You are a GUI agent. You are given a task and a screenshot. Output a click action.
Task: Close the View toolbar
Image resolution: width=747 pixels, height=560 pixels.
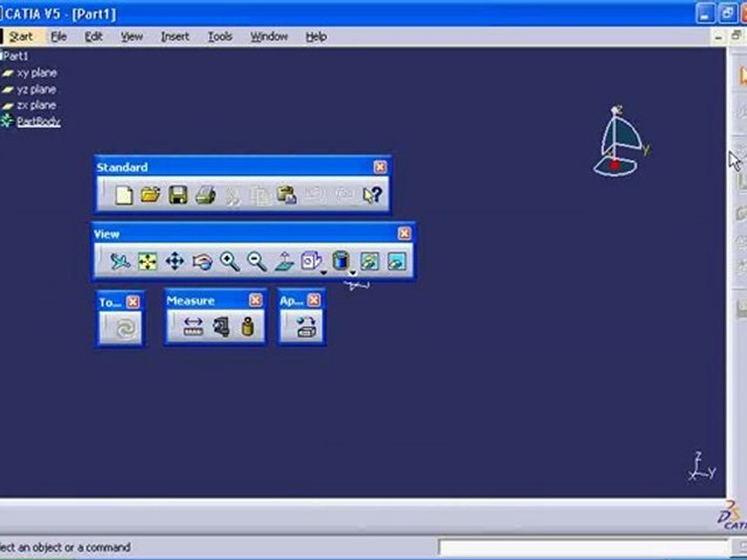404,233
